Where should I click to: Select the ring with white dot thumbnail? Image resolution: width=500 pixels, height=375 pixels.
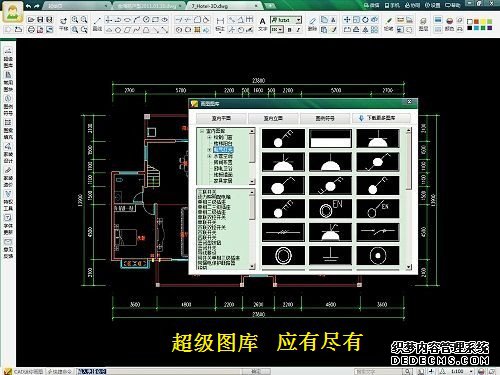378,256
